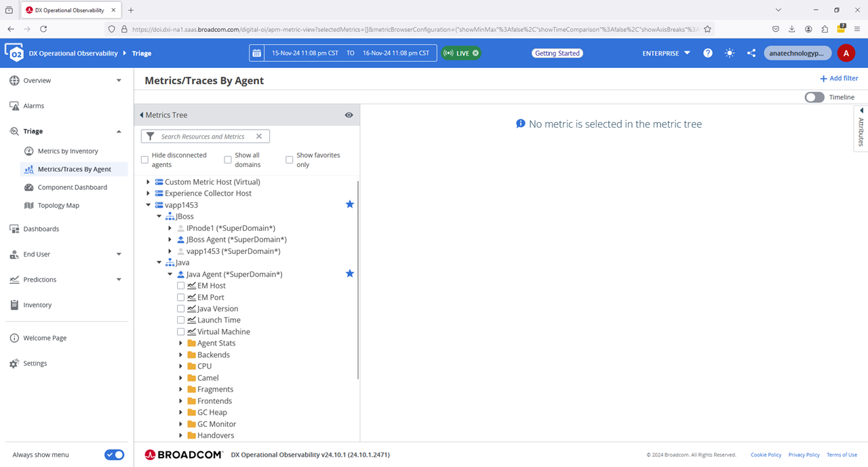
Task: Click favorite star next to vapp1453
Action: pyautogui.click(x=350, y=204)
